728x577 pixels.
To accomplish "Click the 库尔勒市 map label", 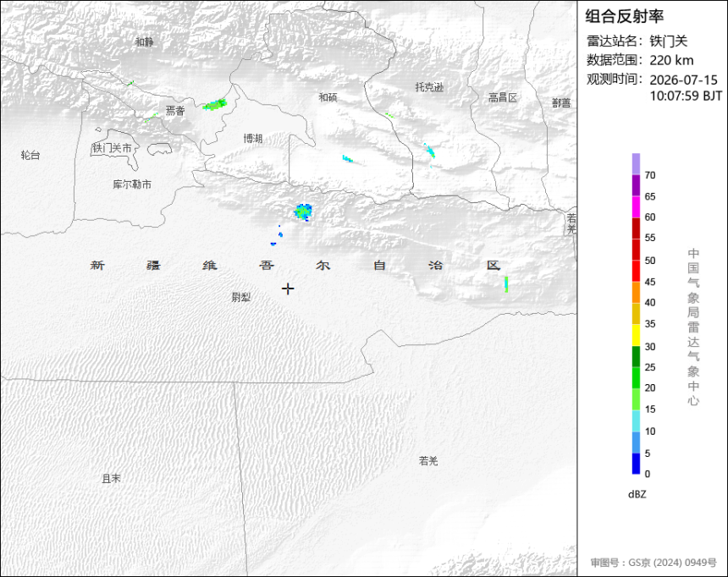I will click(x=132, y=184).
